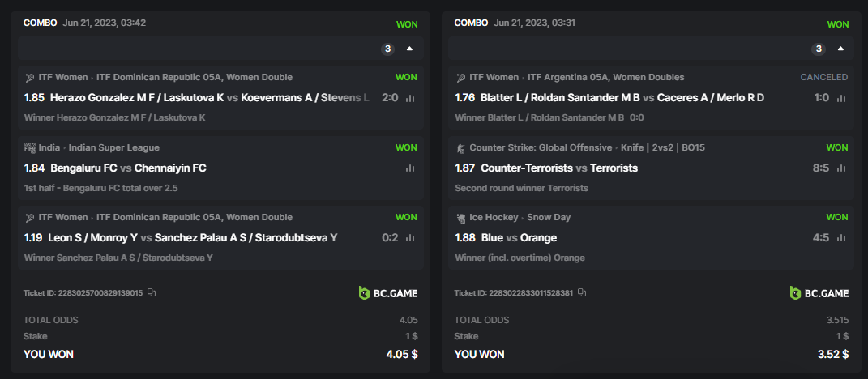Open statistics for the Herazo Gonzalez / Laskutova match
The height and width of the screenshot is (379, 868).
[409, 98]
